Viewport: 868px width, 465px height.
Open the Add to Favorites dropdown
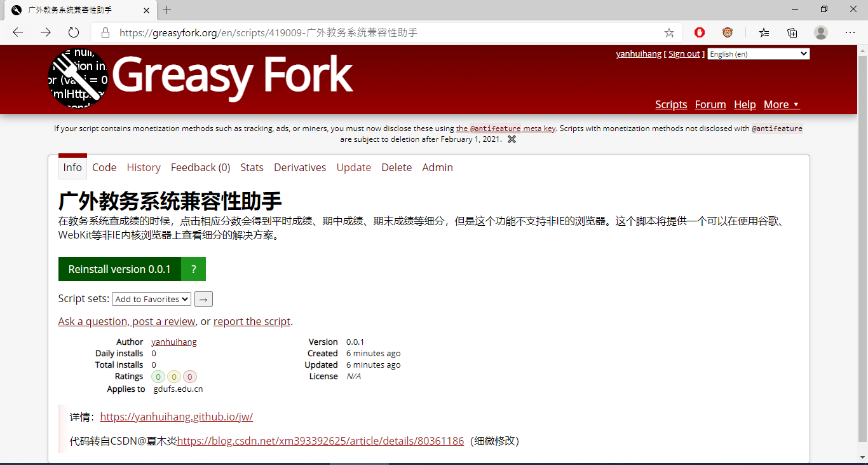tap(151, 299)
